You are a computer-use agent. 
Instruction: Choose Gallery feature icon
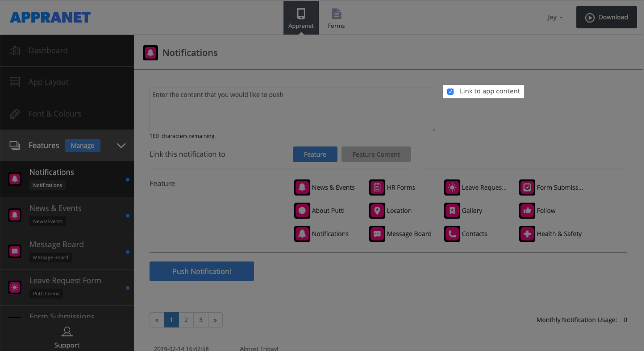452,211
